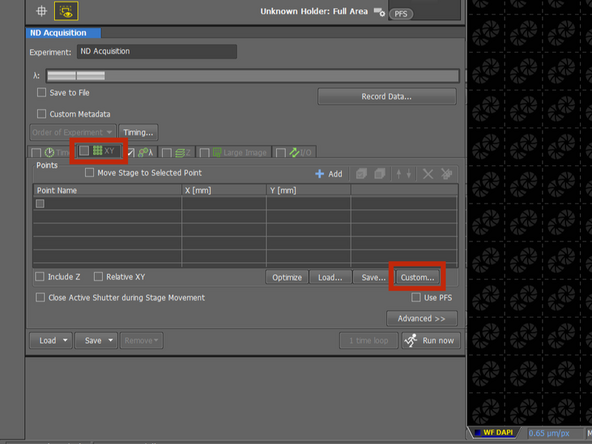
Task: Check the Z tab checkbox
Action: 166,153
